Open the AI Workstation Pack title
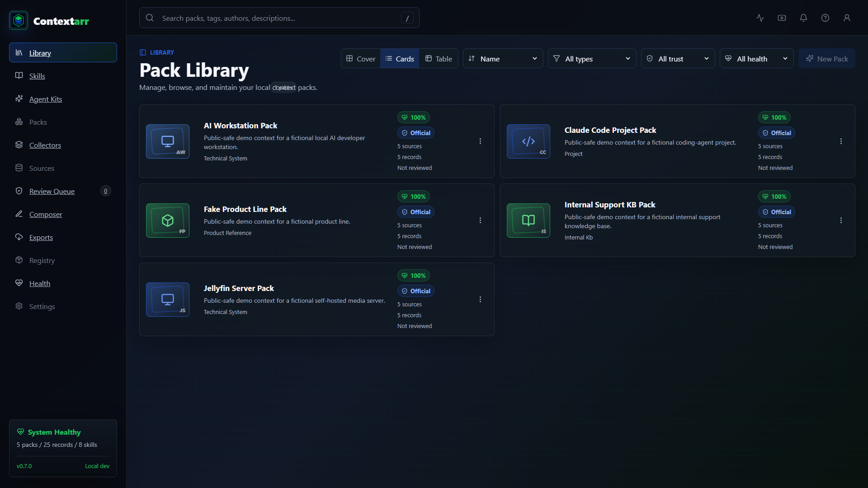This screenshot has height=488, width=868. pos(241,126)
